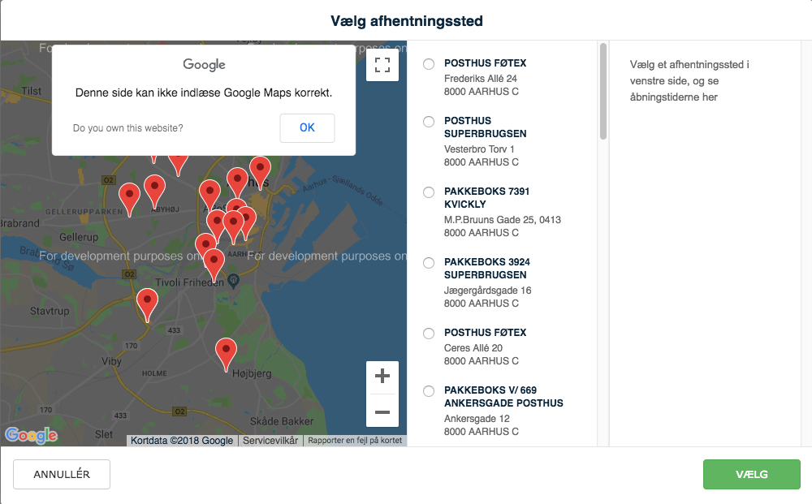This screenshot has height=504, width=812.
Task: Cancel with the ANNULLÉR button
Action: [61, 474]
